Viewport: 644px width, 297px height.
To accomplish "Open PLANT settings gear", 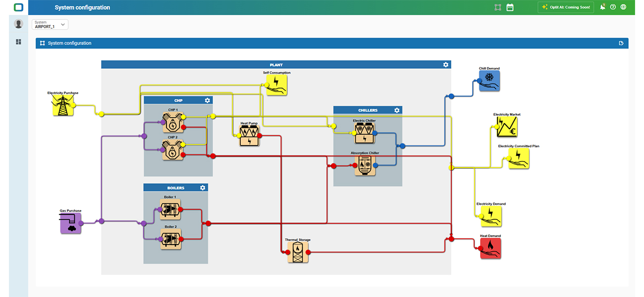I will pos(446,65).
